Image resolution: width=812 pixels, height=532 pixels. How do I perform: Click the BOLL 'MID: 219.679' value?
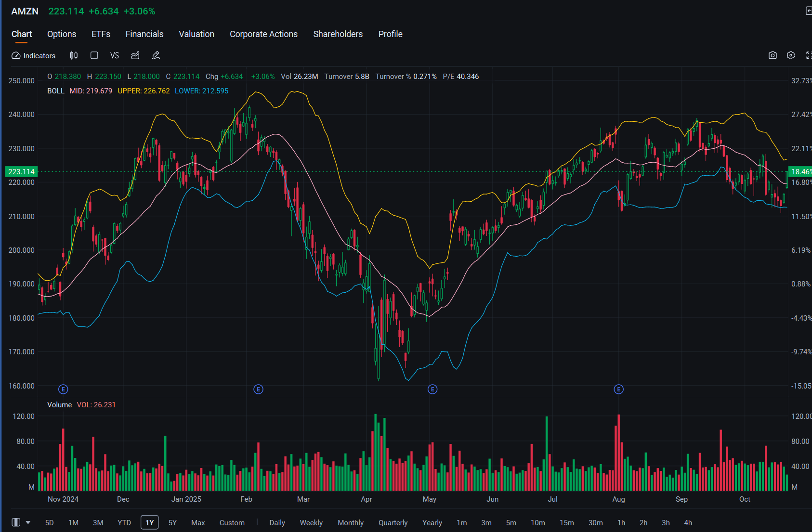point(91,91)
